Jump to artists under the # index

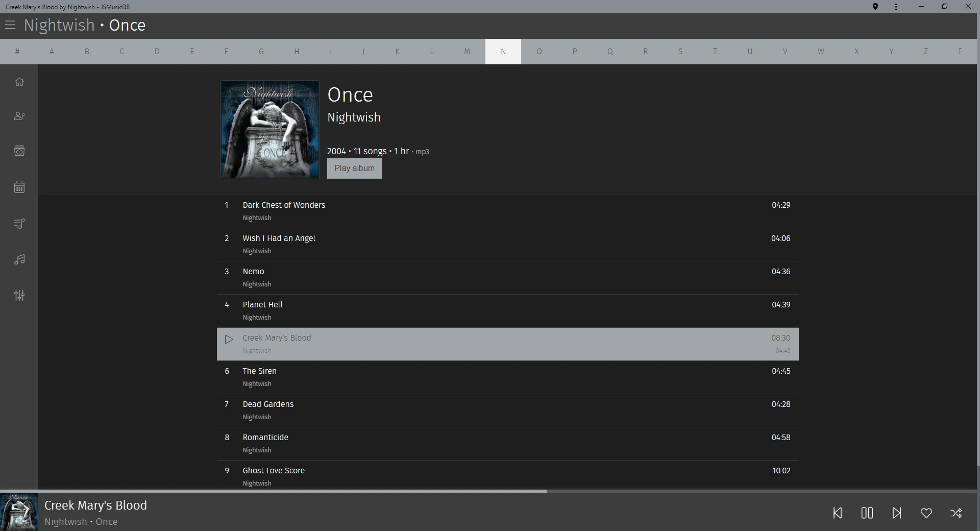[x=17, y=51]
